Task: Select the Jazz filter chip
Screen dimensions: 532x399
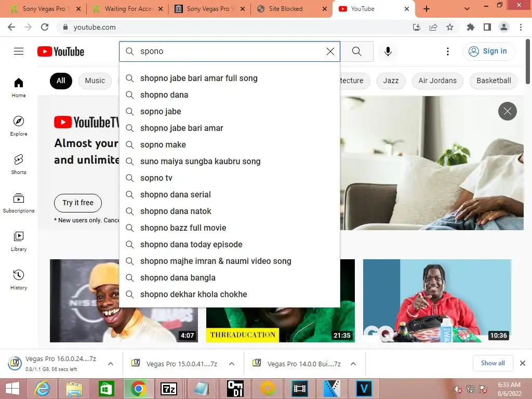Action: [391, 81]
